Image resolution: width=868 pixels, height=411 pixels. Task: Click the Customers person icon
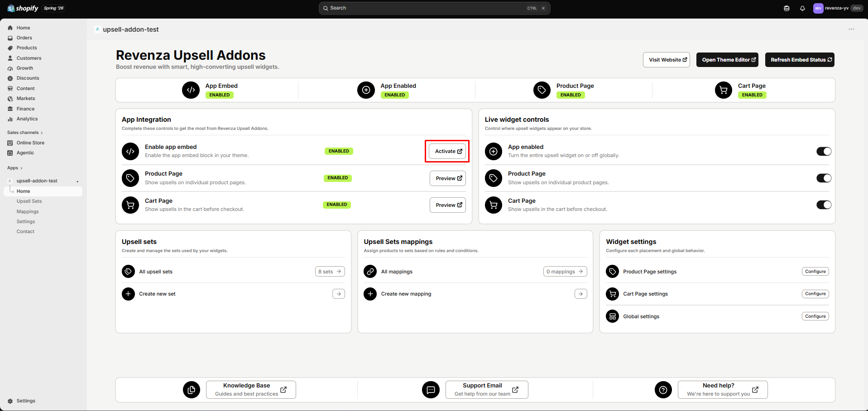[10, 58]
